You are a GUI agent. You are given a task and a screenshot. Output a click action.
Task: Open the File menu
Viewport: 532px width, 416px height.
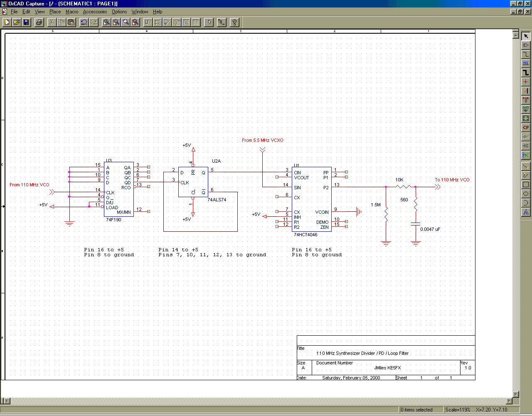pos(14,12)
